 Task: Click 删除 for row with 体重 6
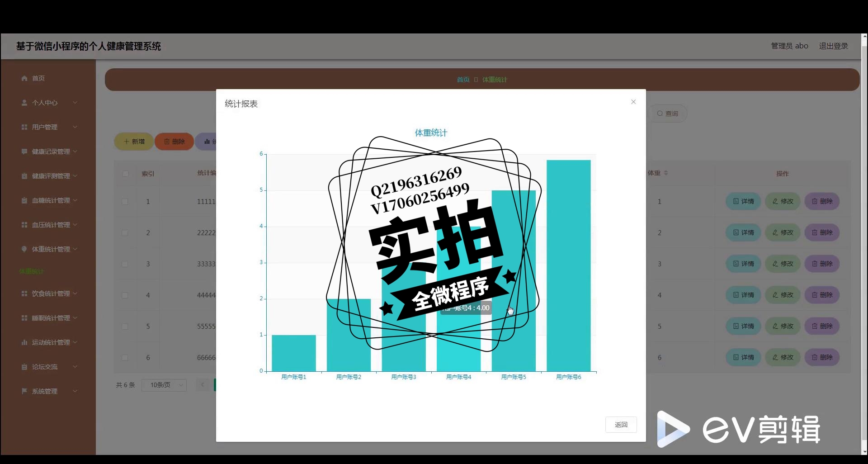point(822,357)
